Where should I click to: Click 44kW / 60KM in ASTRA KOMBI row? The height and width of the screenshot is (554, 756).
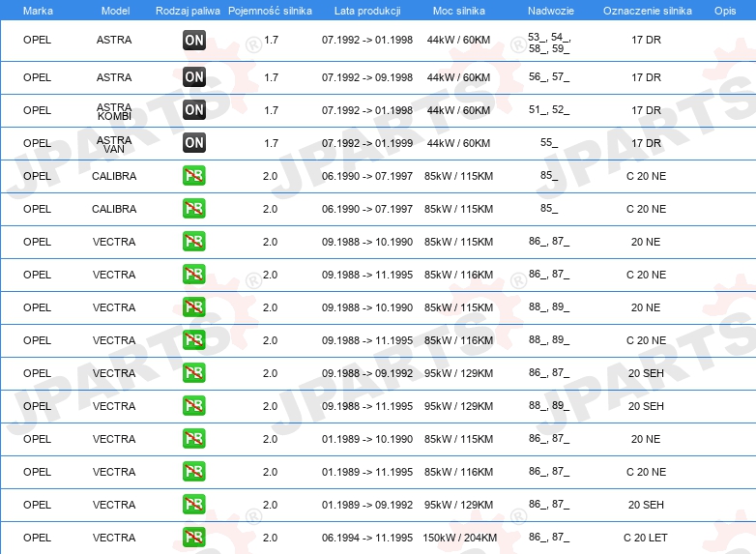pyautogui.click(x=458, y=110)
